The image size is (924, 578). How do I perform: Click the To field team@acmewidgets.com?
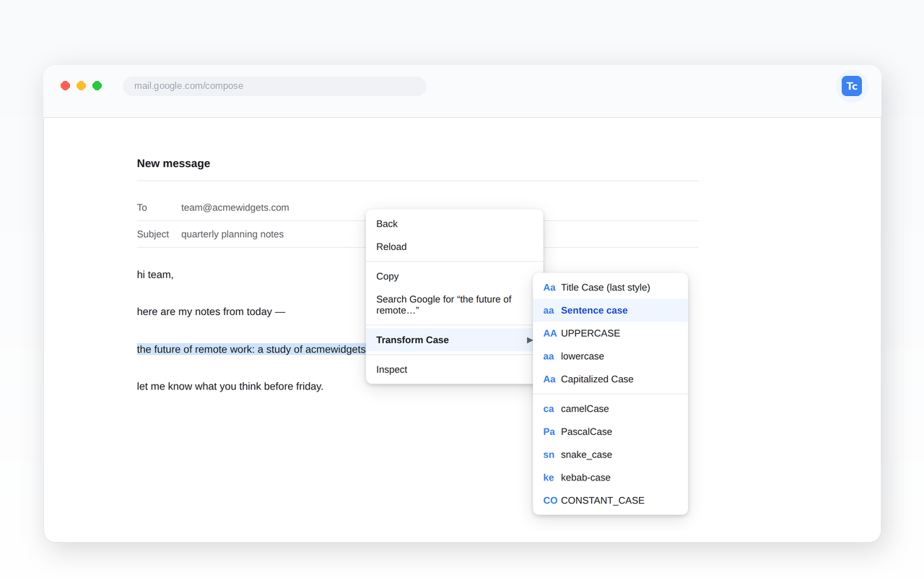[235, 208]
